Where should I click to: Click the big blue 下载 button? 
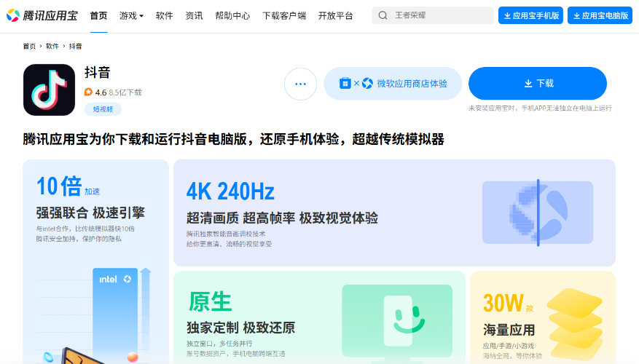(x=538, y=84)
